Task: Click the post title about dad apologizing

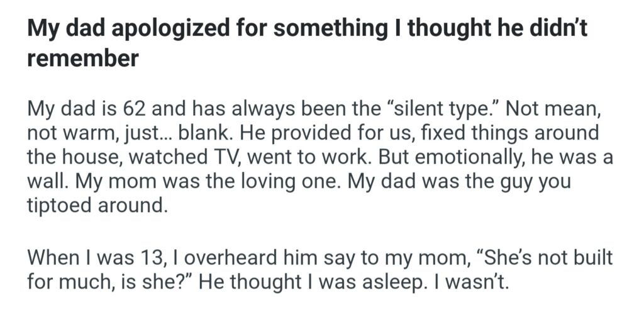Action: 307,30
